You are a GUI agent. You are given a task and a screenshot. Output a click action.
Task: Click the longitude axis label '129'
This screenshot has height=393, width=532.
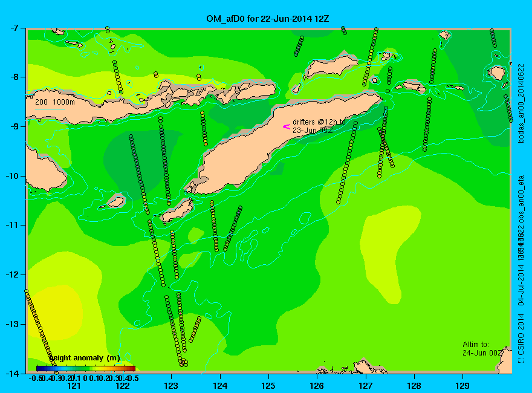(462, 386)
